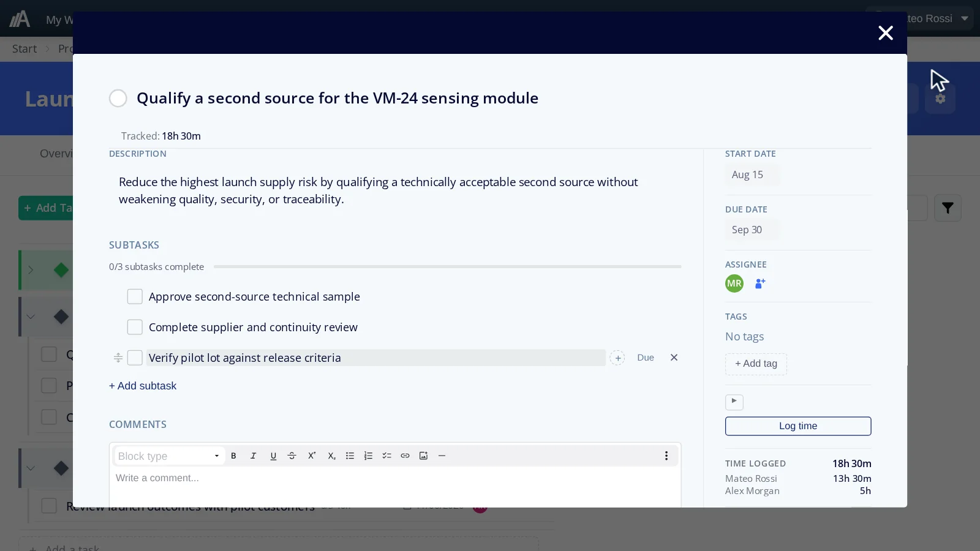This screenshot has width=980, height=551.
Task: Click the Write a comment field
Action: click(395, 487)
